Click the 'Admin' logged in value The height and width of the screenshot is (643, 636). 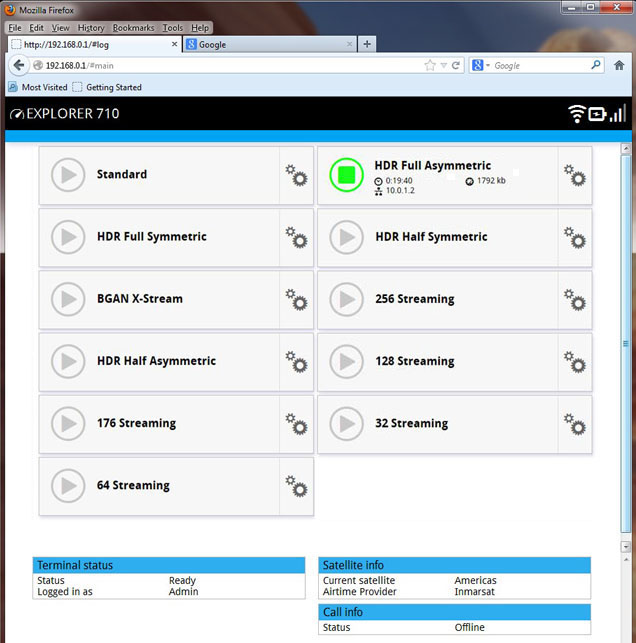click(x=183, y=592)
